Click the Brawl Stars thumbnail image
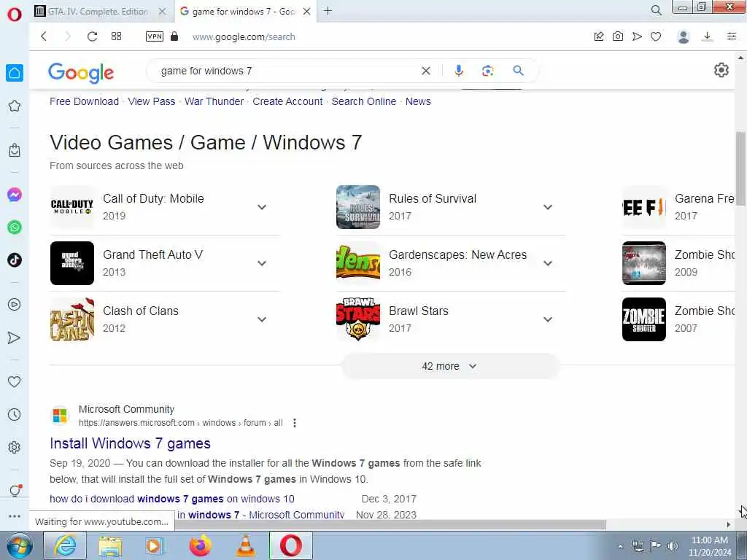The height and width of the screenshot is (560, 747). (x=358, y=319)
